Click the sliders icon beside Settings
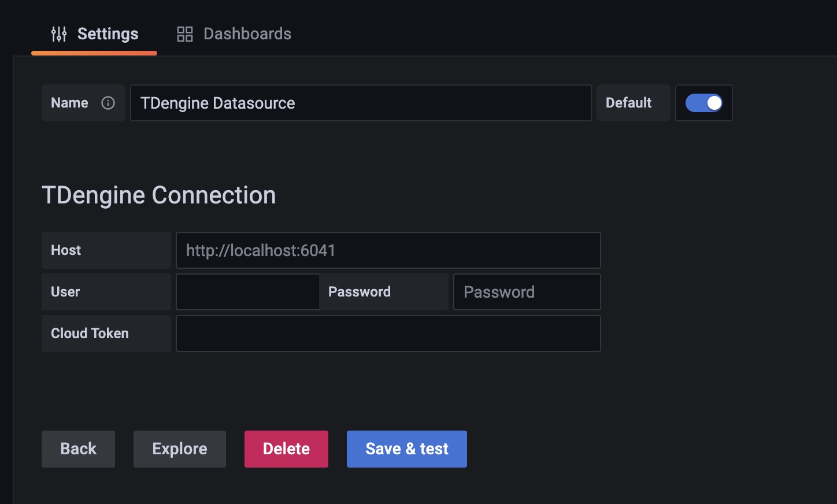837x504 pixels. [x=59, y=34]
